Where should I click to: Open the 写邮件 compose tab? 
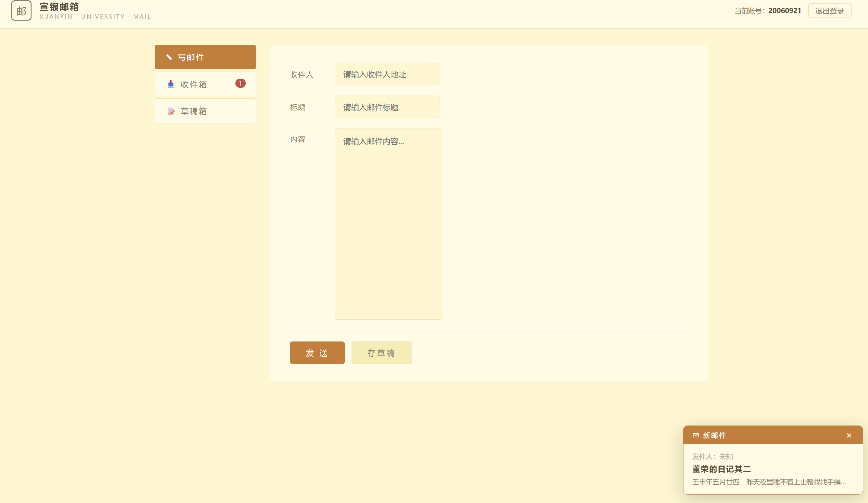(205, 57)
